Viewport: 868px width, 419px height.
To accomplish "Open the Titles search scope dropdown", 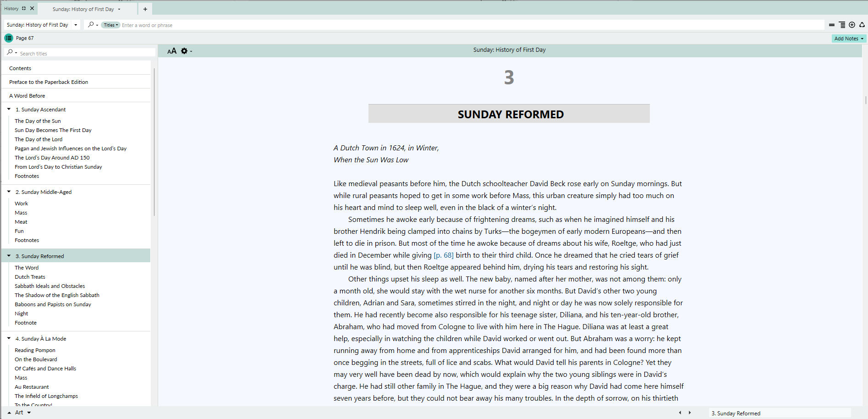I will click(110, 25).
